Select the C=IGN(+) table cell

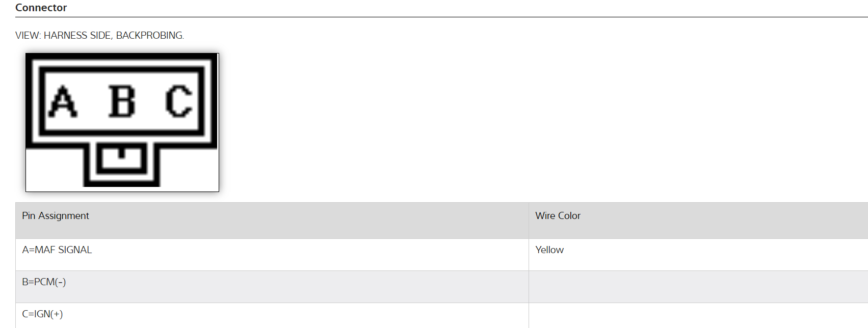point(42,314)
